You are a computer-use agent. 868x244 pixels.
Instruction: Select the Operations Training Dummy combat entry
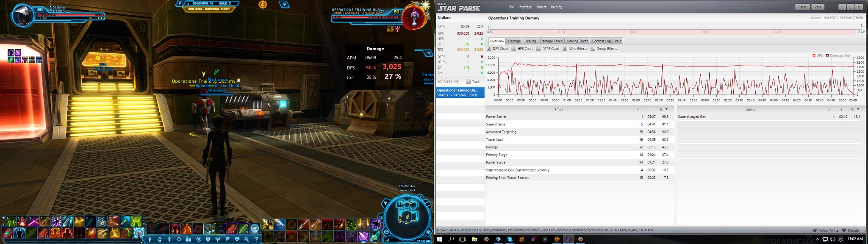460,92
